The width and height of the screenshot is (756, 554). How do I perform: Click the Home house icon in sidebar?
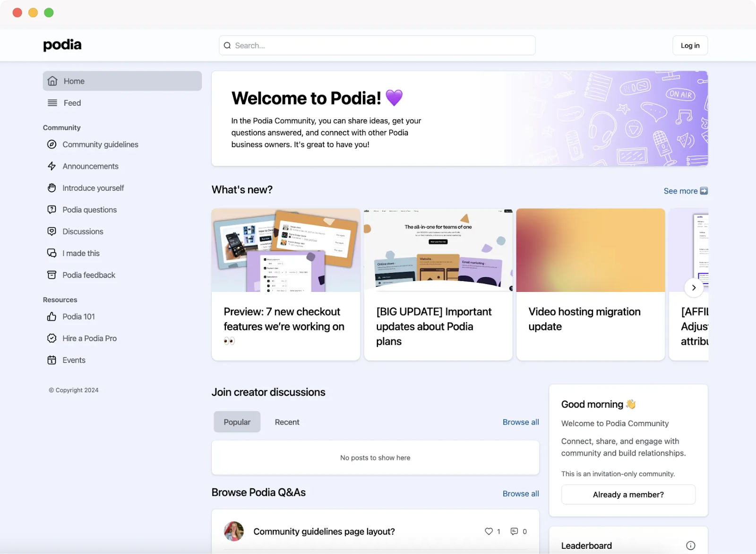coord(52,81)
